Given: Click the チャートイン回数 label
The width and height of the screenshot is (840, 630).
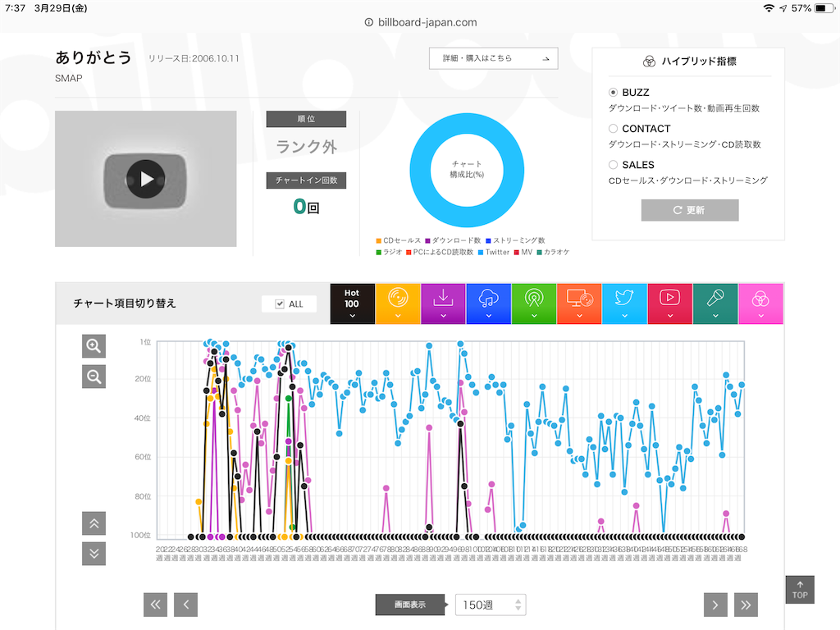Looking at the screenshot, I should pyautogui.click(x=306, y=180).
